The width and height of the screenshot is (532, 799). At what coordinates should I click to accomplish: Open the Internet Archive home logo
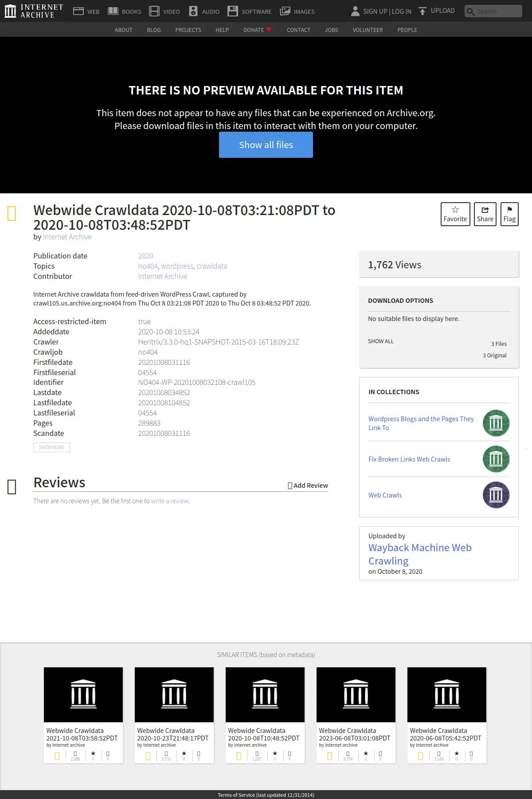click(34, 11)
